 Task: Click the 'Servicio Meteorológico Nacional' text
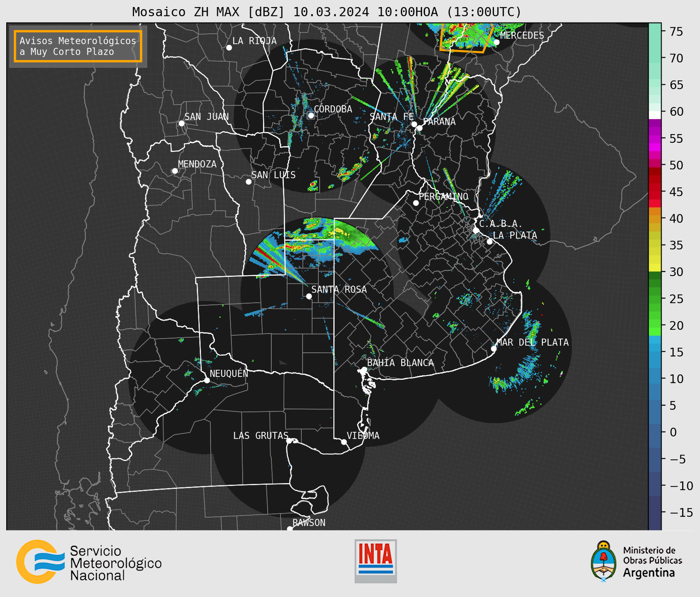[116, 563]
